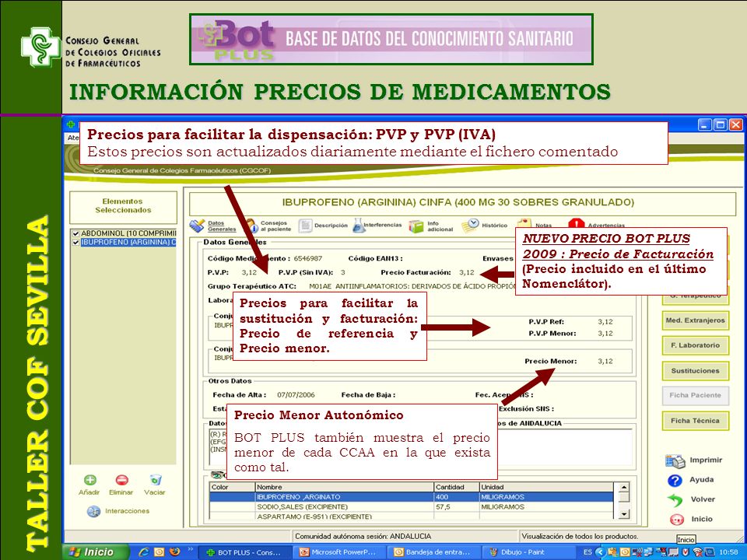Click the Descripción document icon
Viewport: 747px width, 560px height.
(305, 226)
